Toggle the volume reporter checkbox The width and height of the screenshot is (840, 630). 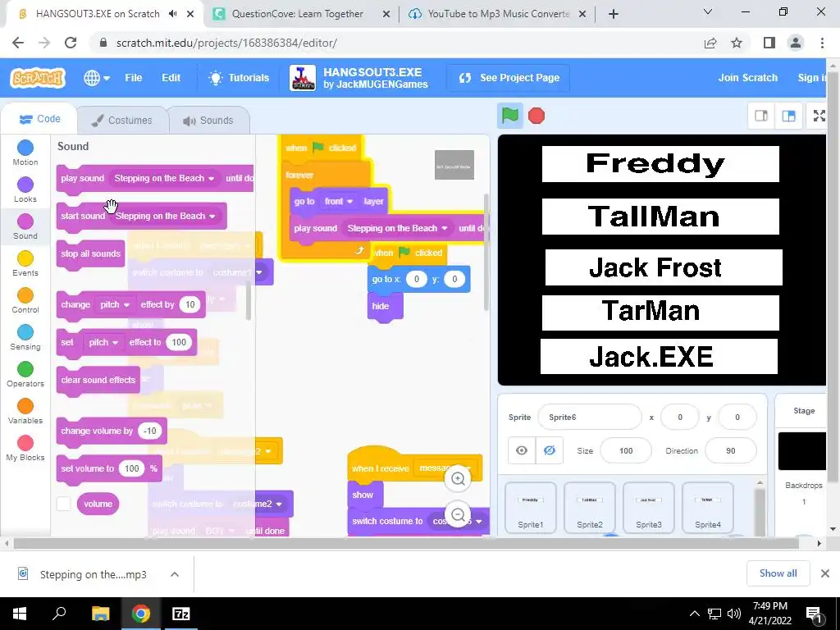click(x=64, y=504)
